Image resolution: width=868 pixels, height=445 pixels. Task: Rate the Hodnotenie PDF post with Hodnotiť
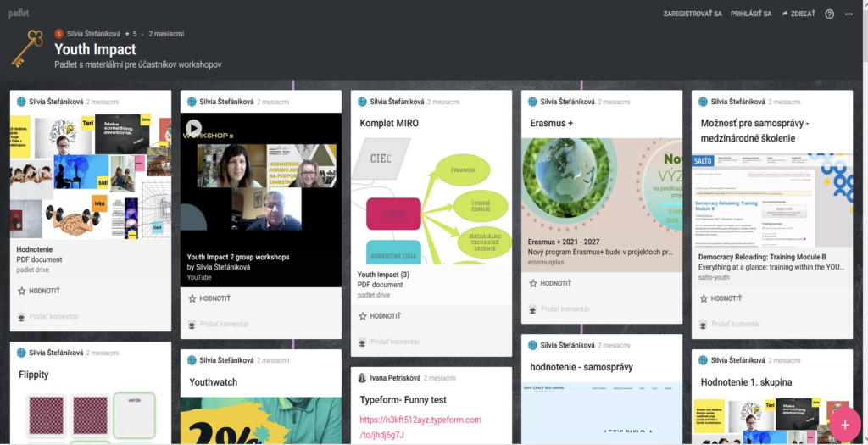[x=42, y=291]
